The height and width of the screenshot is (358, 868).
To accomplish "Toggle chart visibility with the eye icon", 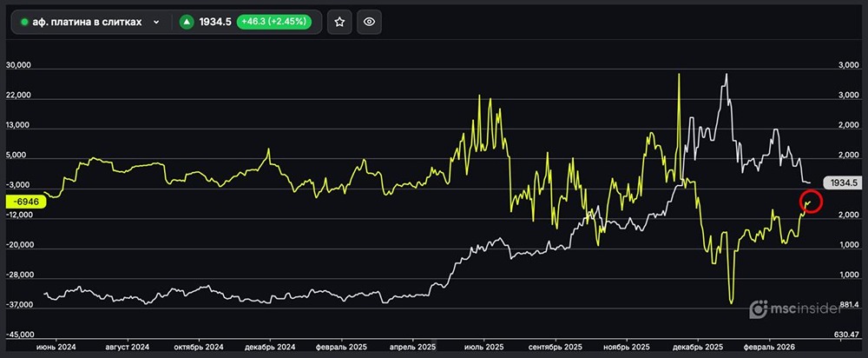I will pyautogui.click(x=369, y=22).
